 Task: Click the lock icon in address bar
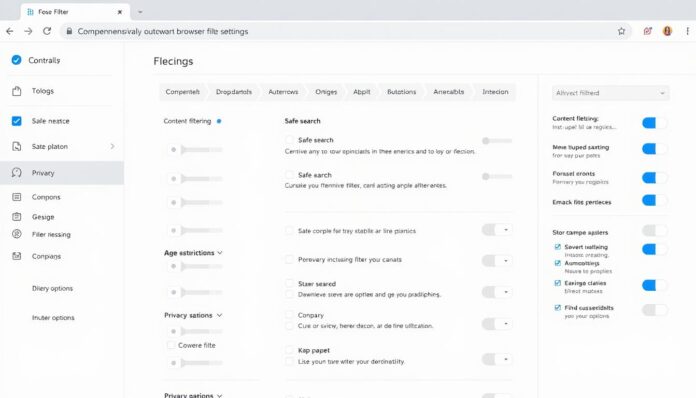(x=69, y=31)
